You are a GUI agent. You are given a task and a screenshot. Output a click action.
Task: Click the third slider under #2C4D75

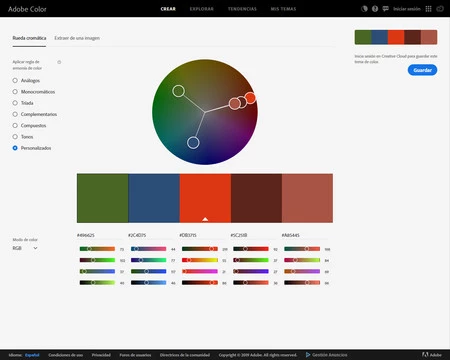click(x=148, y=271)
